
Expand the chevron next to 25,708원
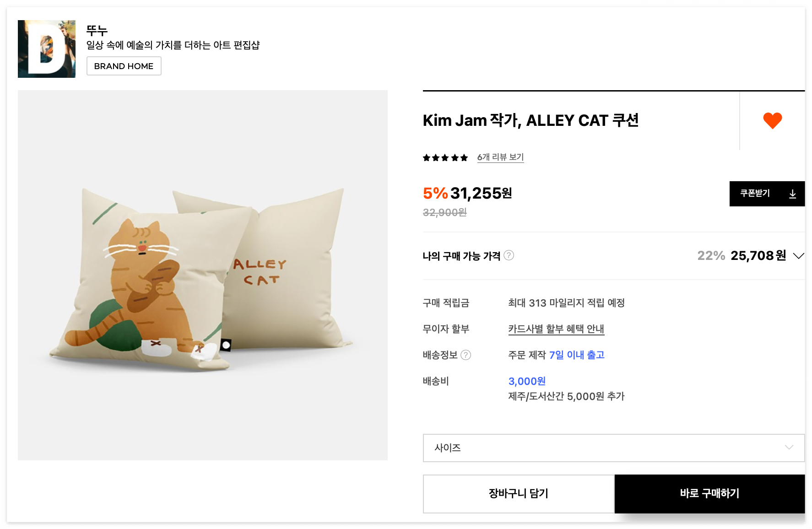pos(798,256)
